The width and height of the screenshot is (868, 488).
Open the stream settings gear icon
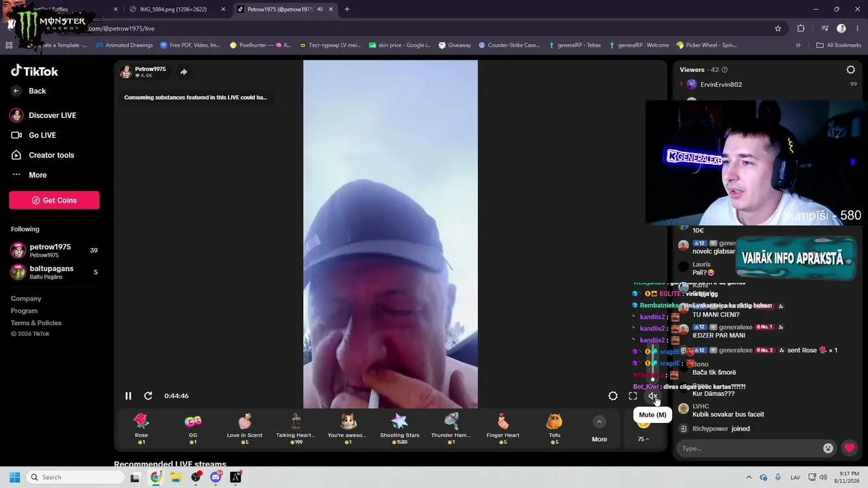(x=613, y=396)
